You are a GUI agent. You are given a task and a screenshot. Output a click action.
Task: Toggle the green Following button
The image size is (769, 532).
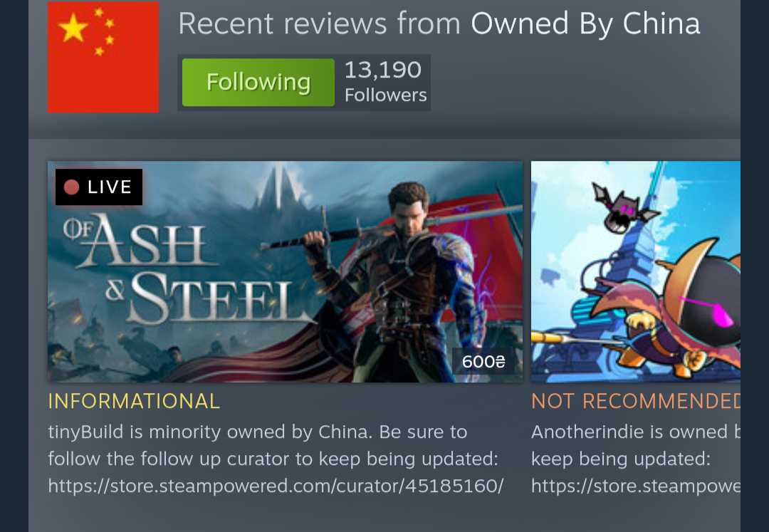pos(258,83)
